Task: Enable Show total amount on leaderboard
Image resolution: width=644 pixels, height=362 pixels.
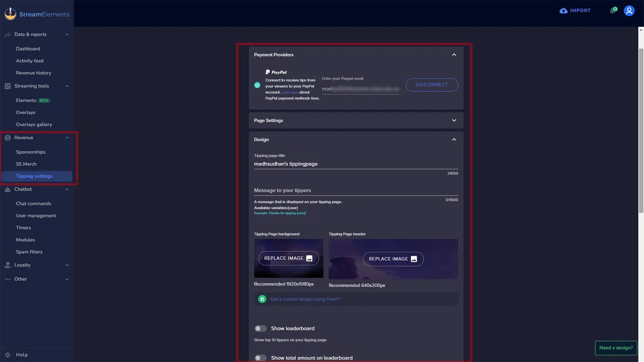Action: tap(260, 358)
